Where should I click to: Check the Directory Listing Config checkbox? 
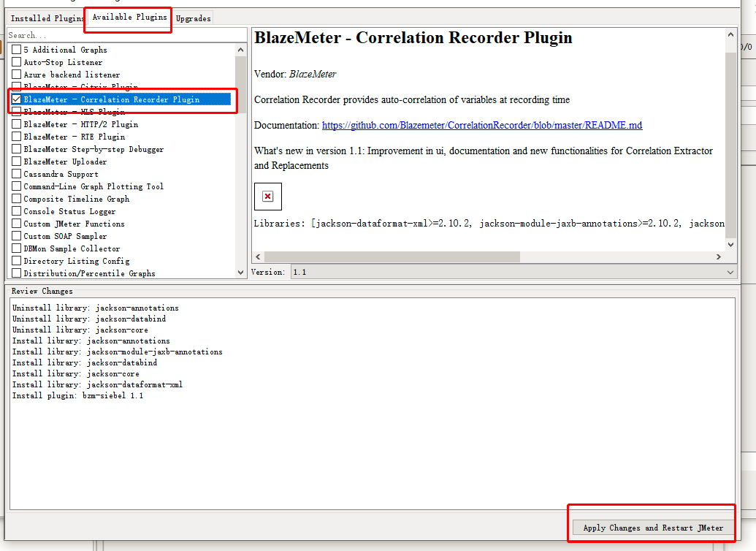pyautogui.click(x=16, y=261)
